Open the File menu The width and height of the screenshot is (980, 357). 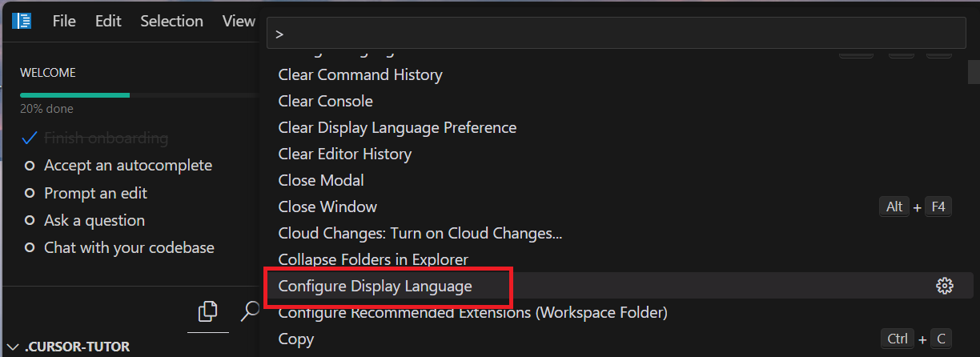64,22
